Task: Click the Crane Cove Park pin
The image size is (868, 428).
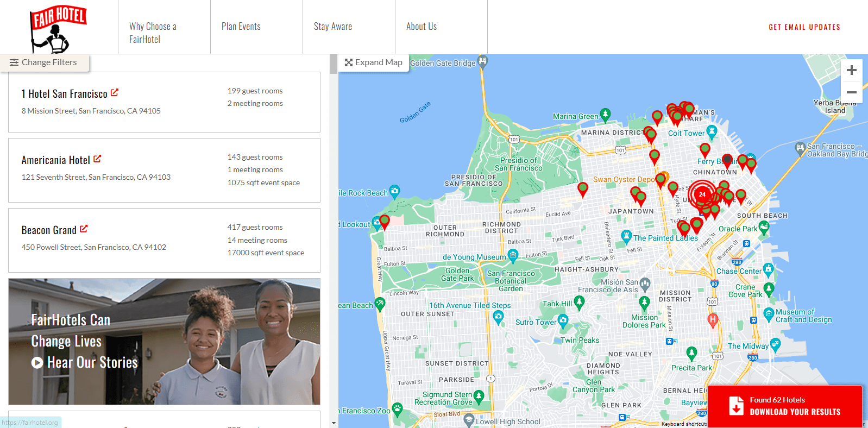Action: (x=769, y=289)
